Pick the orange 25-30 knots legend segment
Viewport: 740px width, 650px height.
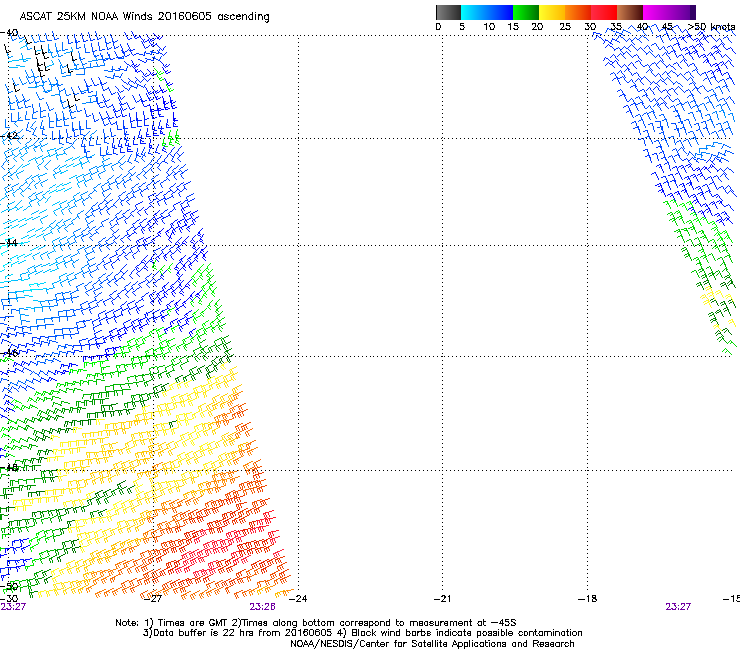578,12
